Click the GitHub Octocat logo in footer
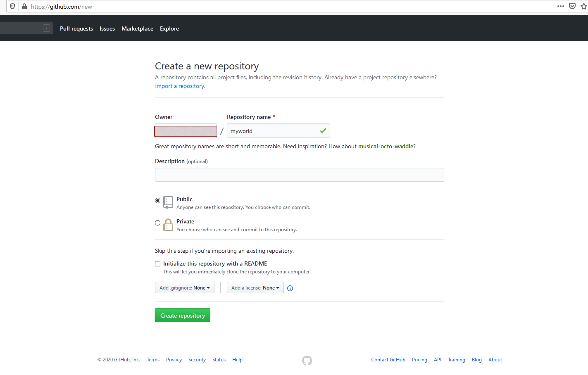The image size is (588, 375). [307, 360]
